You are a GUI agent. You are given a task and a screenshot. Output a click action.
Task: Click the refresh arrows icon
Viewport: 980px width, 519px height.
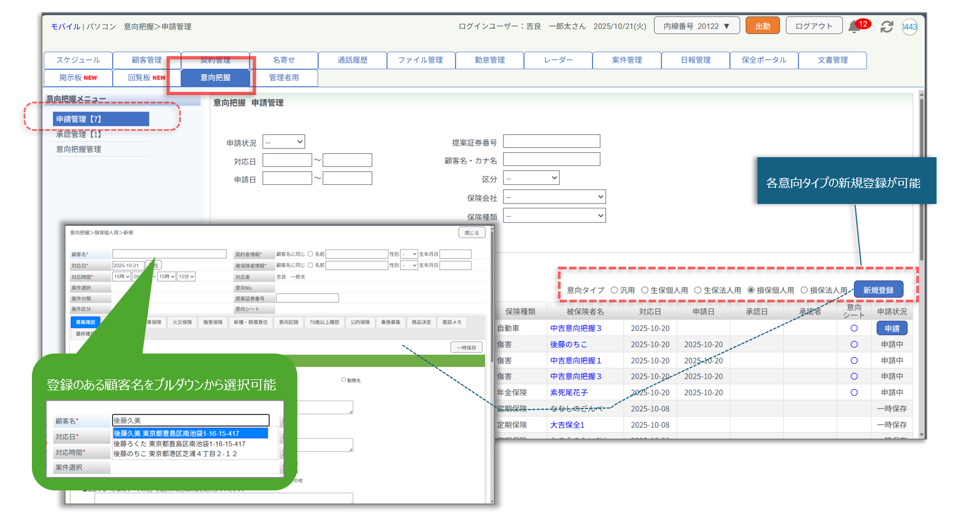click(887, 26)
